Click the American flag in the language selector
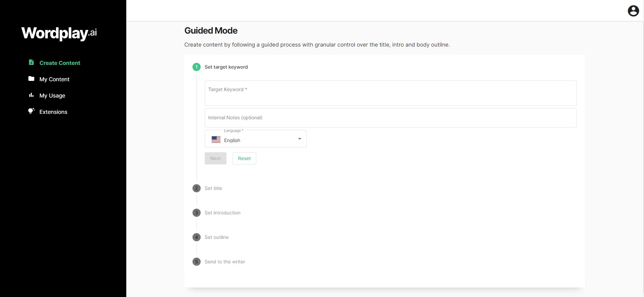Image resolution: width=644 pixels, height=297 pixels. coord(216,139)
